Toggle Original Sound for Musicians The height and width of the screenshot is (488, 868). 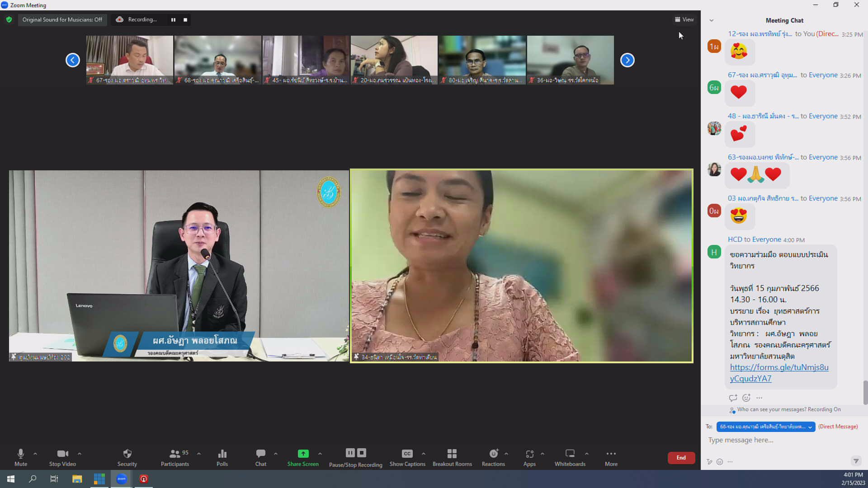click(x=62, y=19)
